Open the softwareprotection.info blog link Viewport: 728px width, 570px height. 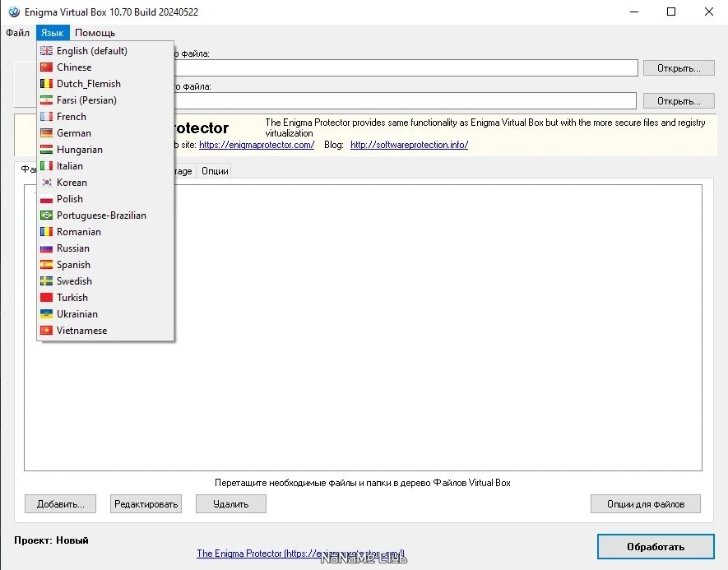point(409,145)
